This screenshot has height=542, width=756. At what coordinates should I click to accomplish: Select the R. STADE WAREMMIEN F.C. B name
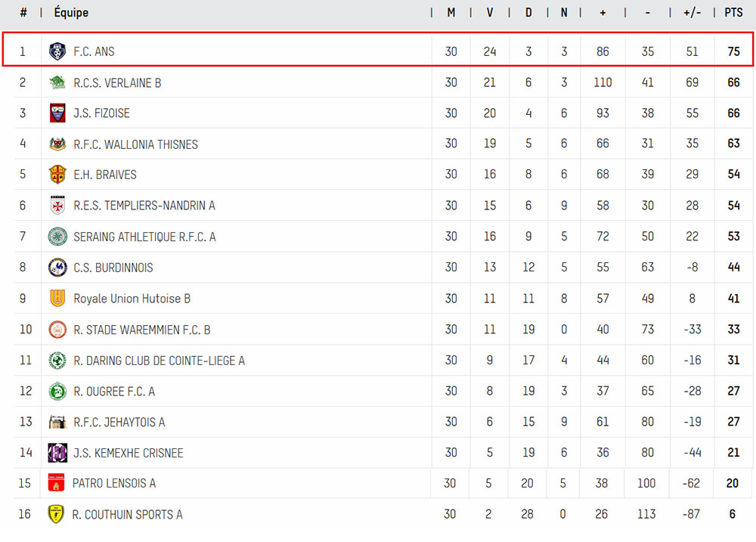click(x=141, y=330)
